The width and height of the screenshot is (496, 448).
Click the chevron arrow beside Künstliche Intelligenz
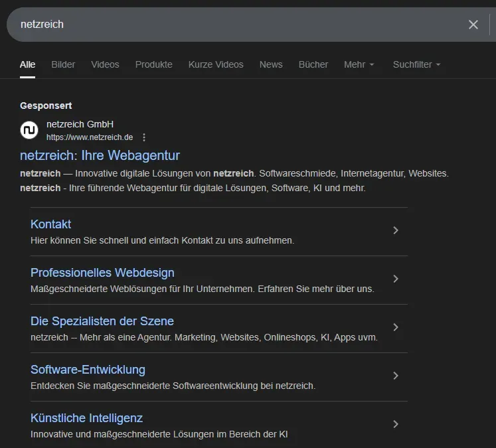[x=396, y=424]
